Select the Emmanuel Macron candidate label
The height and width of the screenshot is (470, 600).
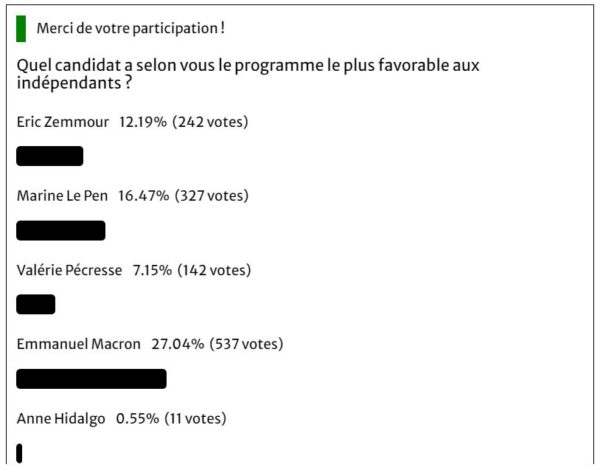pos(78,344)
